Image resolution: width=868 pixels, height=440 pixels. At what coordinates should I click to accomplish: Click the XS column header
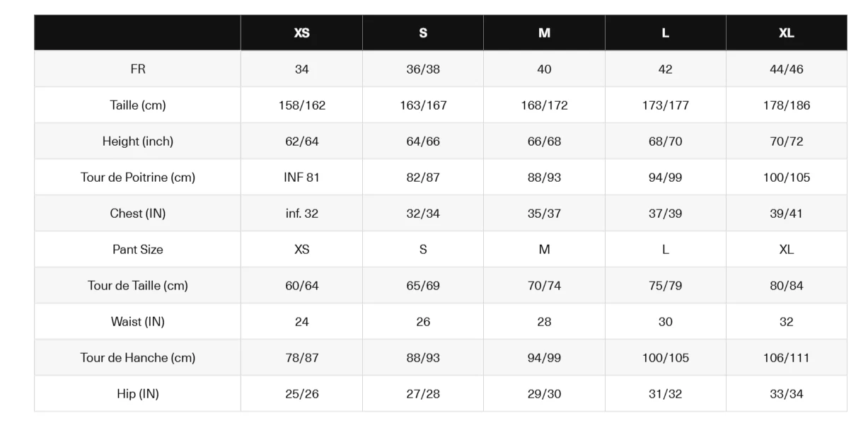[x=301, y=33]
